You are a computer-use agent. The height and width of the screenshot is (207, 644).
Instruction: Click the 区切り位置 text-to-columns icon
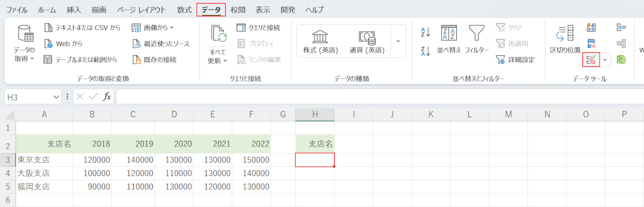tap(565, 40)
